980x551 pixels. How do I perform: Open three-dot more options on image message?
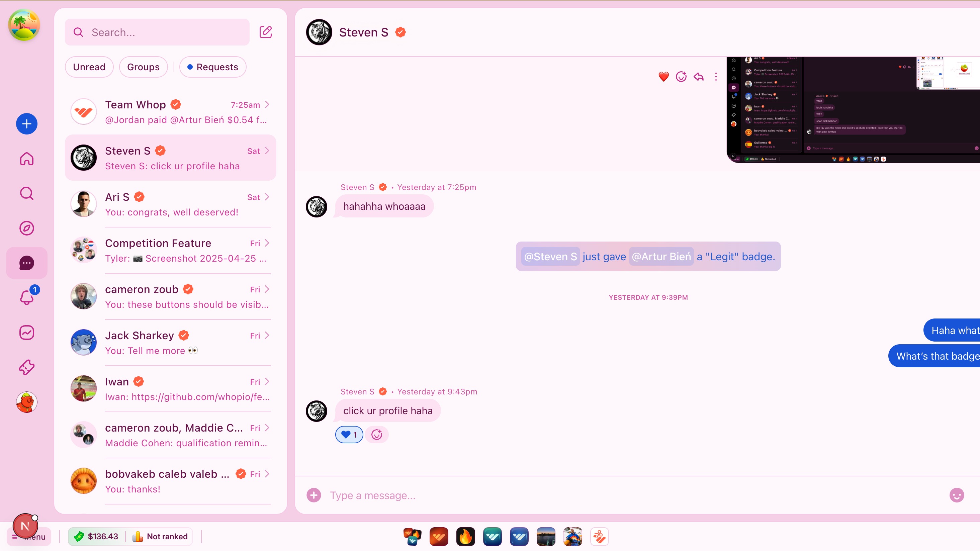click(x=716, y=77)
